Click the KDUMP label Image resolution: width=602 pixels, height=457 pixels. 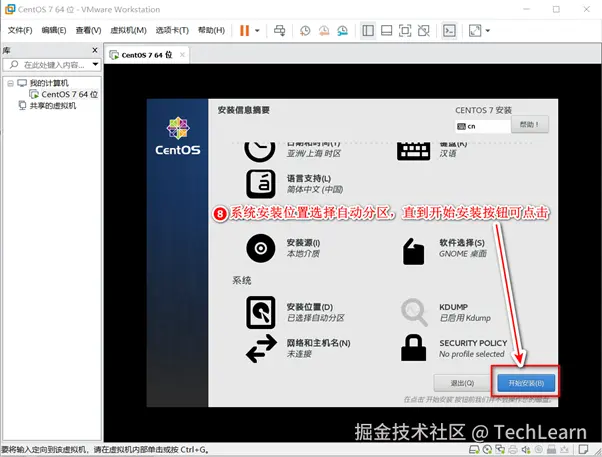click(x=453, y=307)
